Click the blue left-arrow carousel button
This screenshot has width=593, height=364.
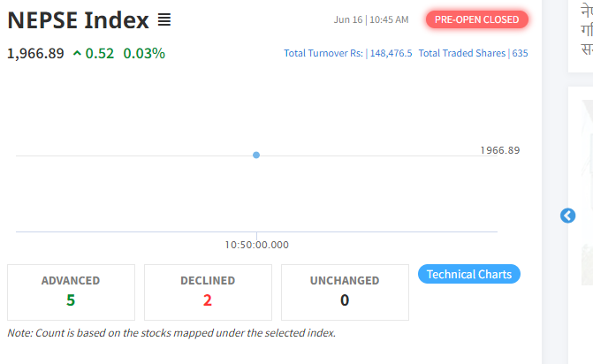[567, 216]
